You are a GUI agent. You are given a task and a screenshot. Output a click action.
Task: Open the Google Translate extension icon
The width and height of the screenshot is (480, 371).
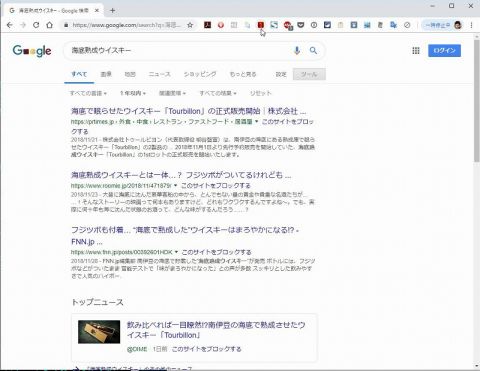pyautogui.click(x=394, y=25)
